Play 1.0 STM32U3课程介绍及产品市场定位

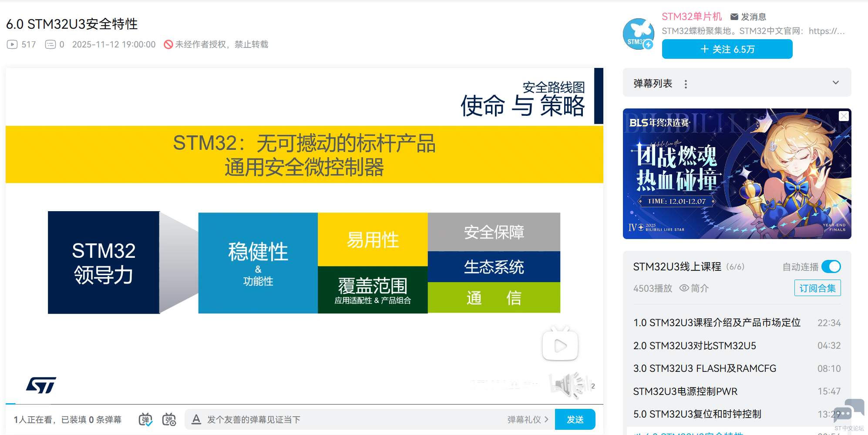pyautogui.click(x=737, y=323)
